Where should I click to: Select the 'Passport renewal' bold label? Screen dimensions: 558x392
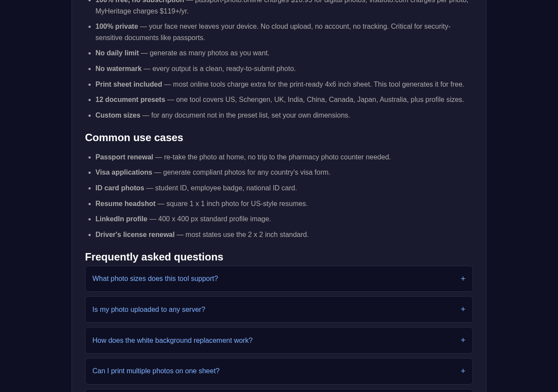(124, 157)
